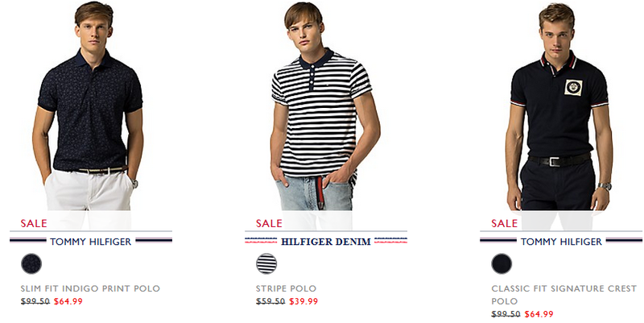Select the striped pattern color swatch
Screen dimensions: 644x323
coord(266,263)
